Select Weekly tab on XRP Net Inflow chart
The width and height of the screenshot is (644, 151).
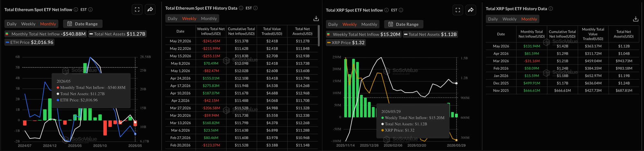coord(350,24)
